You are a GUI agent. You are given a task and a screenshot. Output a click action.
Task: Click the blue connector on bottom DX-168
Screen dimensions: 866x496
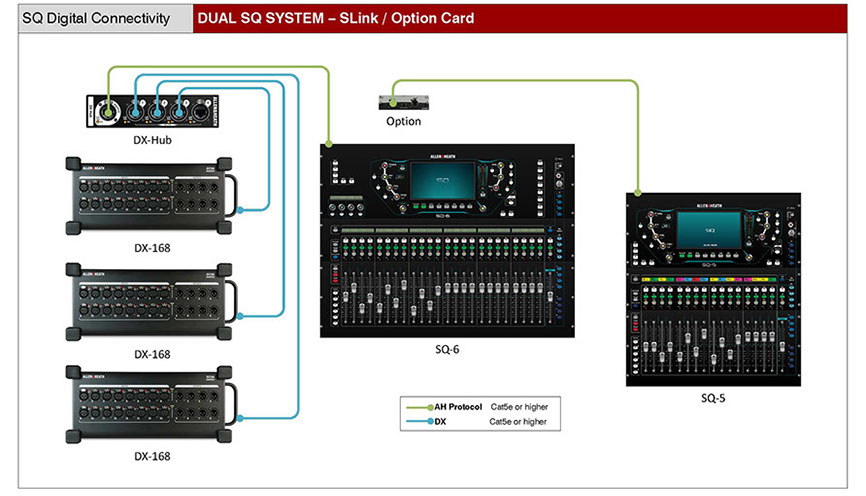(240, 418)
